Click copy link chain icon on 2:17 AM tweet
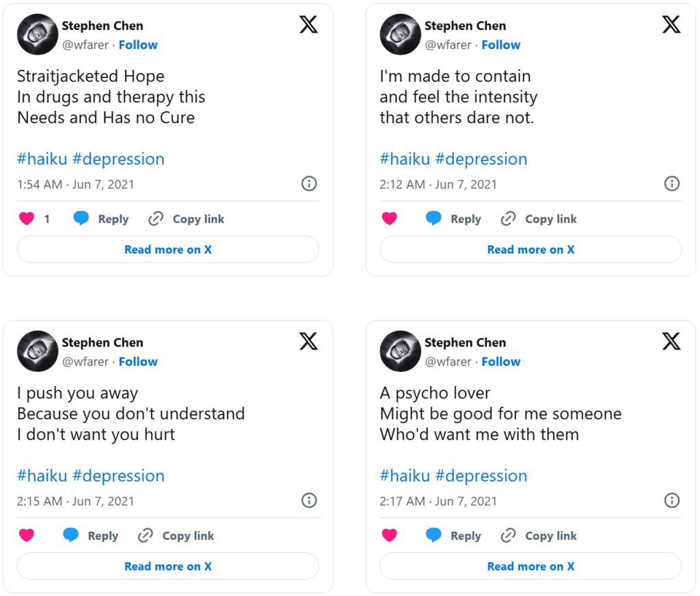 pyautogui.click(x=508, y=535)
